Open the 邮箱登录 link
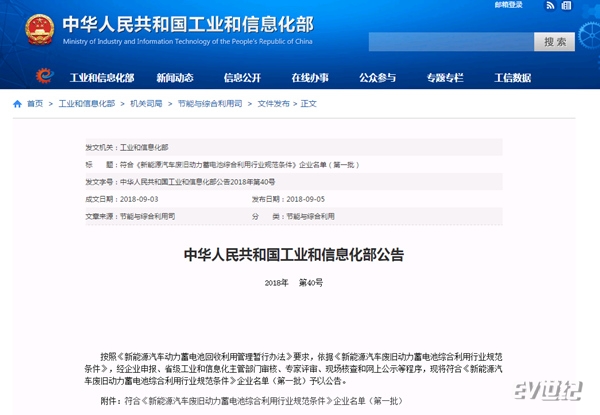 (x=509, y=5)
